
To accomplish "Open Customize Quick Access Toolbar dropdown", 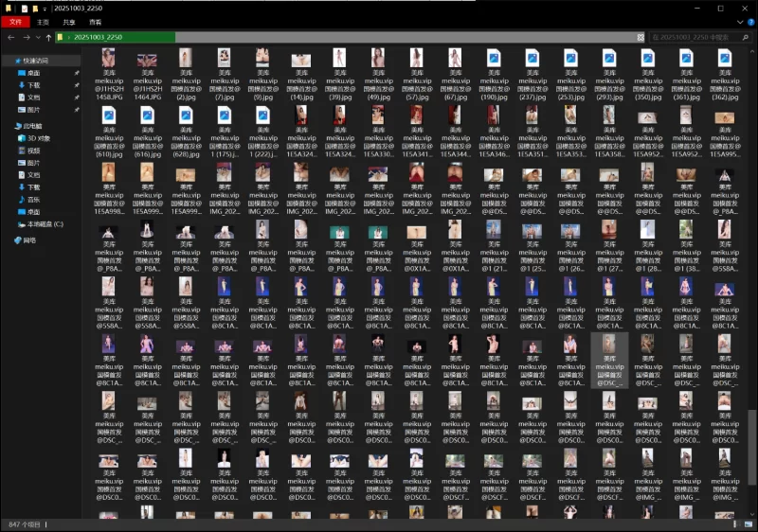I will [46, 8].
